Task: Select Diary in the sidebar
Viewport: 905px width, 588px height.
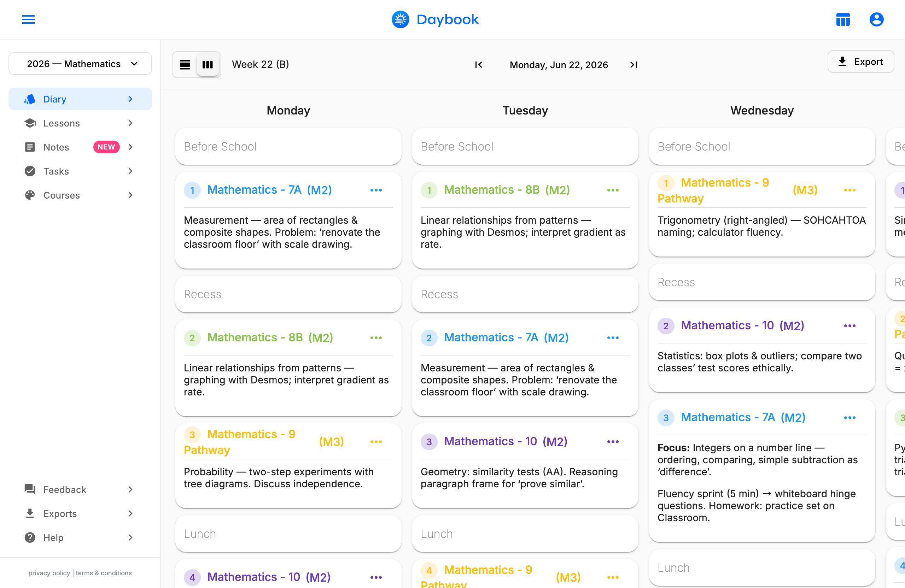Action: tap(80, 99)
